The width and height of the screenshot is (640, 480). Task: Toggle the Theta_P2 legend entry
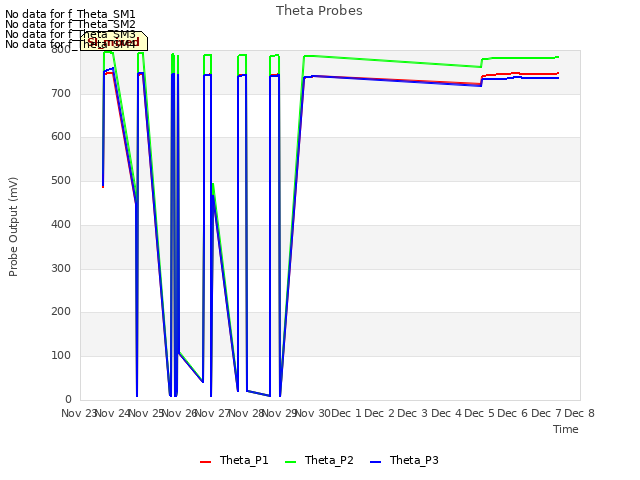[319, 460]
